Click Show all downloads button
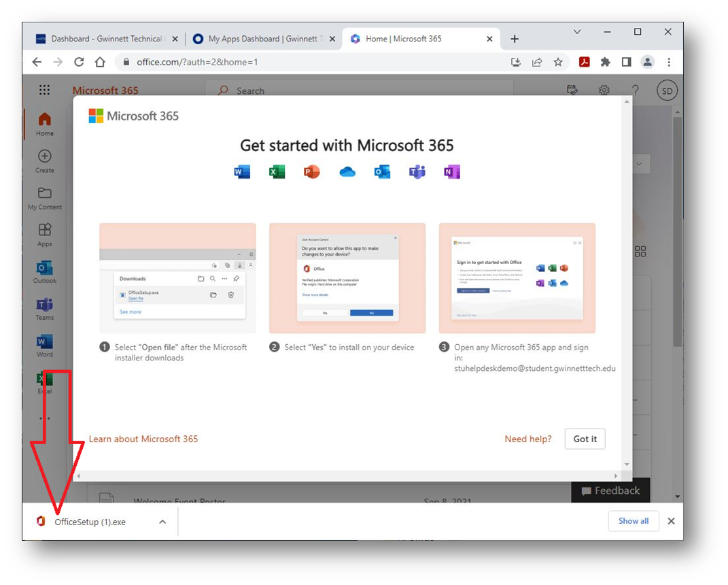 (x=633, y=521)
